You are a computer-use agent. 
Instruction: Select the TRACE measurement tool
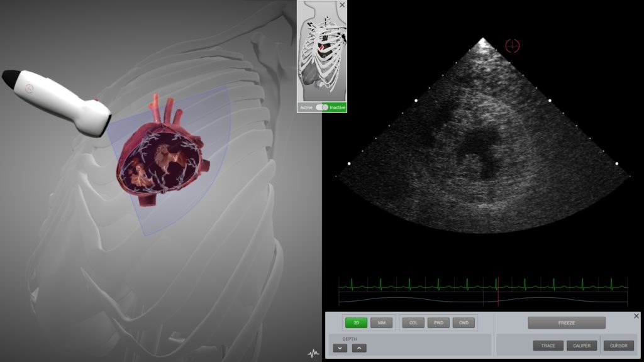(x=548, y=346)
